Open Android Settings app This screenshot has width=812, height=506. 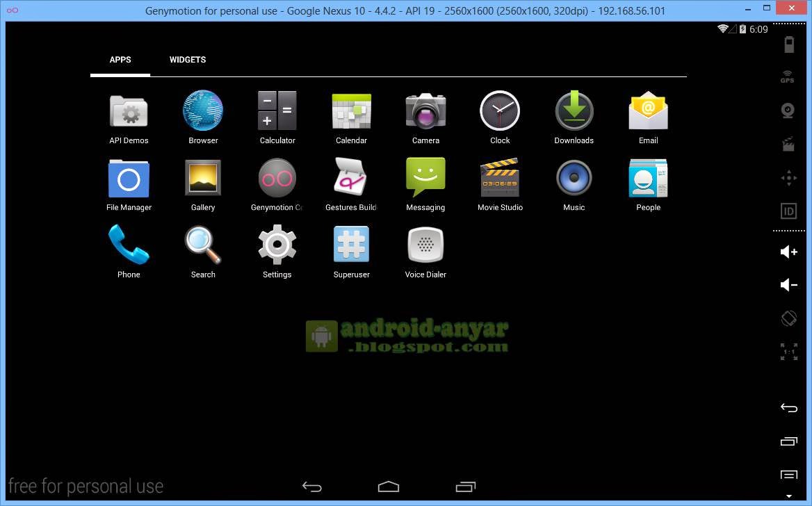(277, 251)
